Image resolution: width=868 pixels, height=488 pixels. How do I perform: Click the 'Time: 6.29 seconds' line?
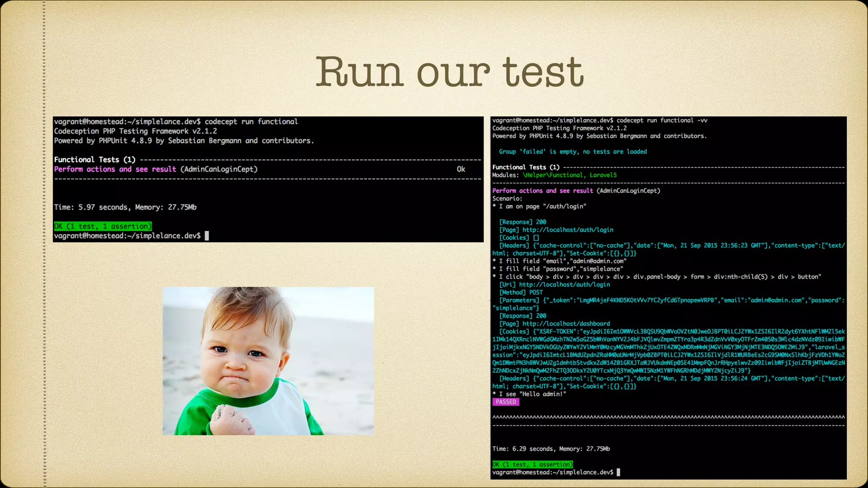[551, 449]
